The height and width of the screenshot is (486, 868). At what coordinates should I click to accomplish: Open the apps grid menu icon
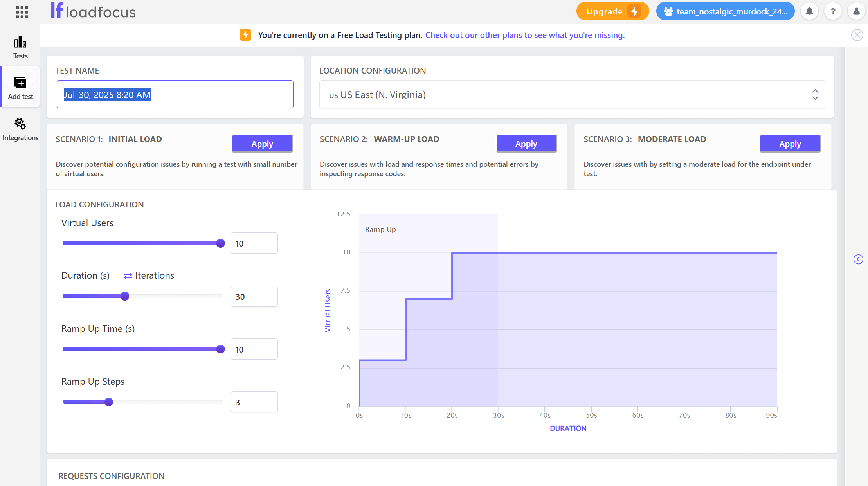22,12
